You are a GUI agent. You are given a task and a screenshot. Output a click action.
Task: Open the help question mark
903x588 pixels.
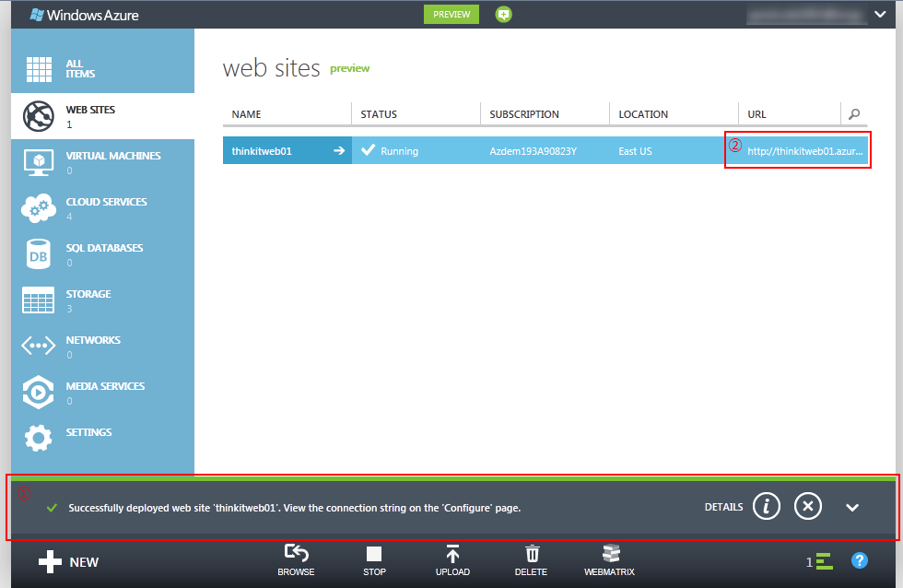point(859,560)
